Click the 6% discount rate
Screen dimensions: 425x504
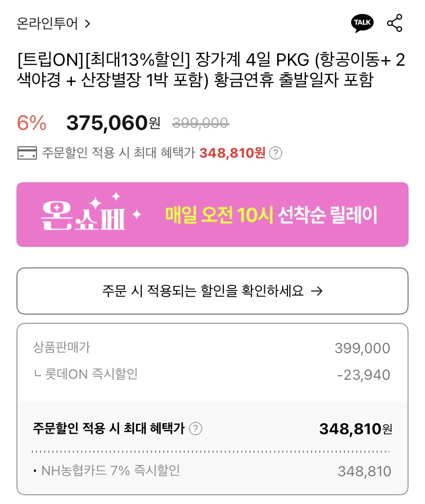[31, 123]
